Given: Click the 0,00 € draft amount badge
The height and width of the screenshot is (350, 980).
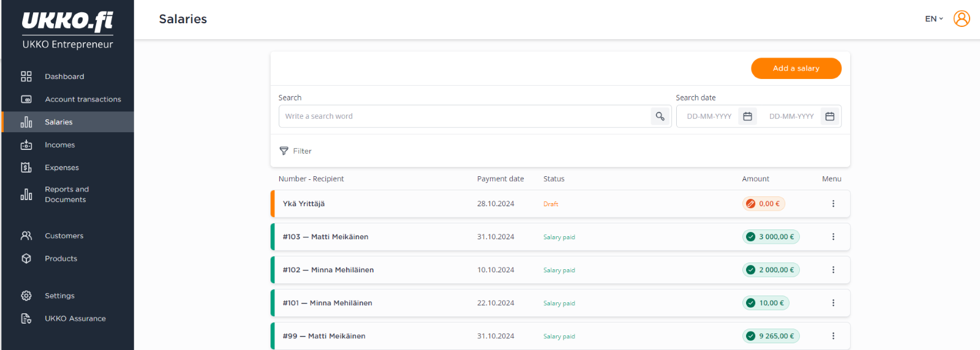Looking at the screenshot, I should pyautogui.click(x=764, y=204).
